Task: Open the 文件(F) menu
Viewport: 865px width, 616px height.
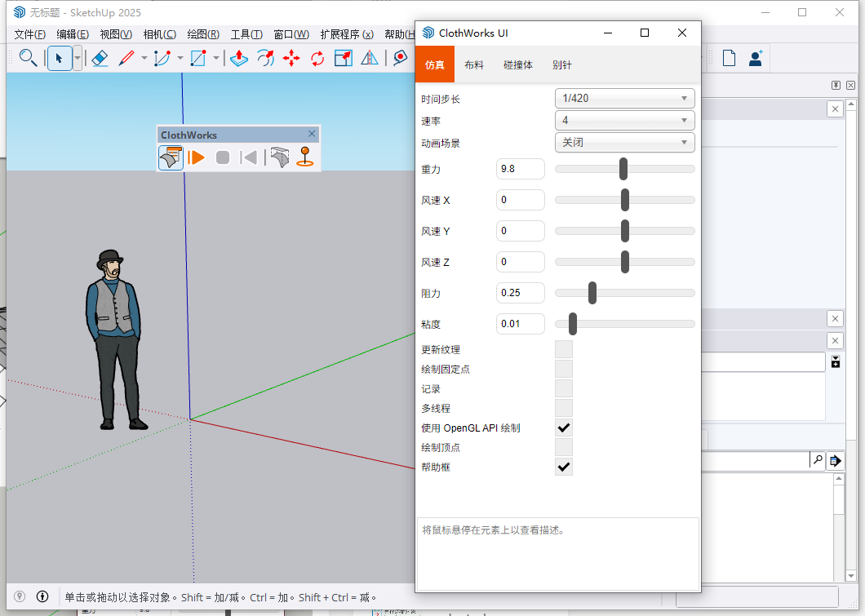Action: click(30, 34)
